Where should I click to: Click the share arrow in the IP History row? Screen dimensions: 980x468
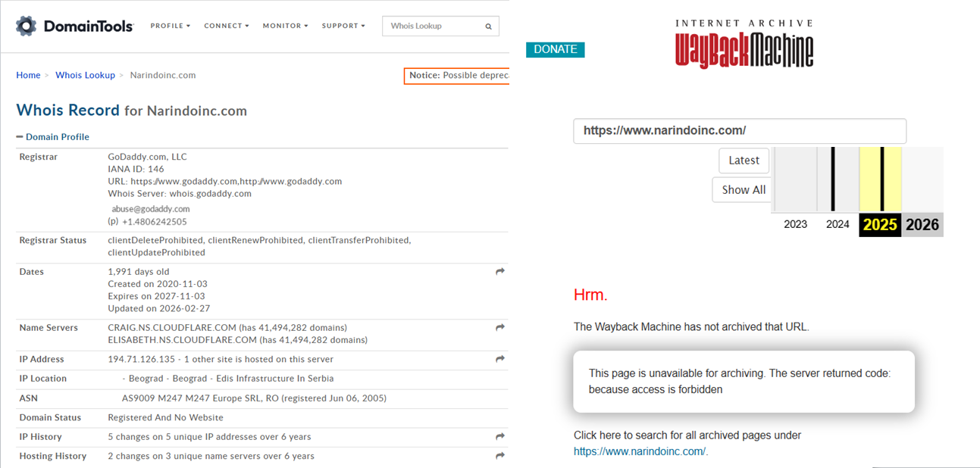click(x=500, y=437)
